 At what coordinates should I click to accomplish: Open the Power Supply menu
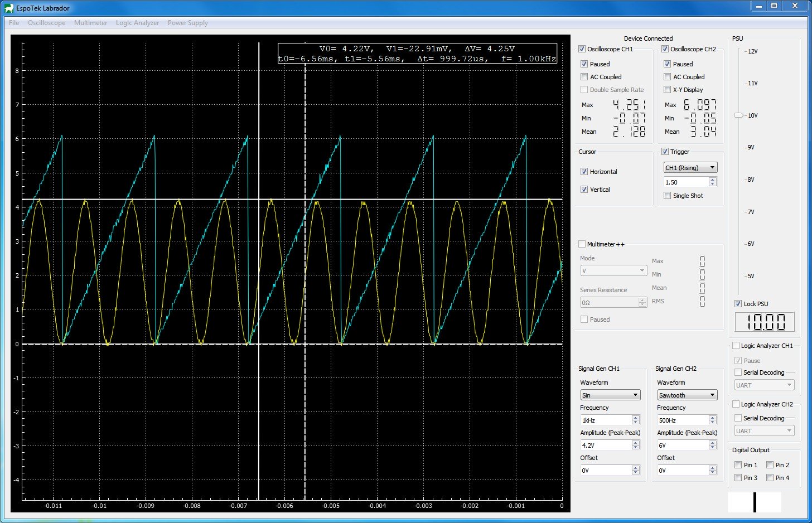[187, 23]
